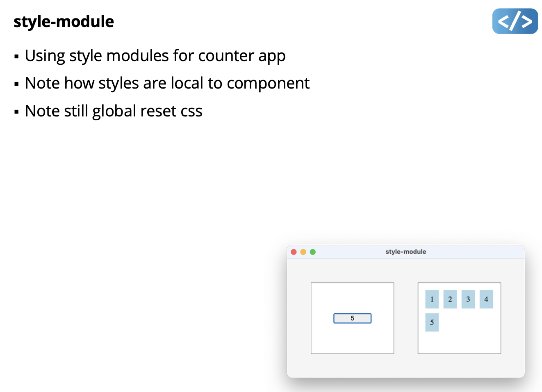Select the light-blue tile labeled 1
This screenshot has width=542, height=392.
[432, 299]
